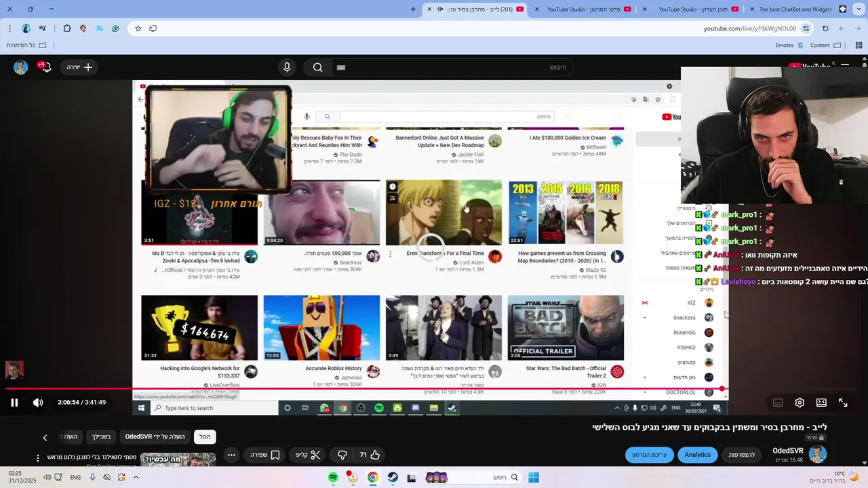The height and width of the screenshot is (488, 868).
Task: Open the Windows Start button
Action: pos(534,477)
